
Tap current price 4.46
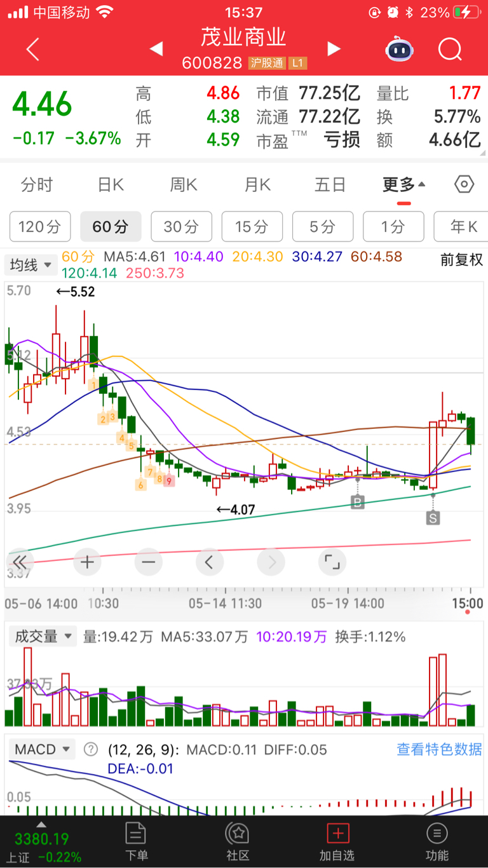point(43,105)
